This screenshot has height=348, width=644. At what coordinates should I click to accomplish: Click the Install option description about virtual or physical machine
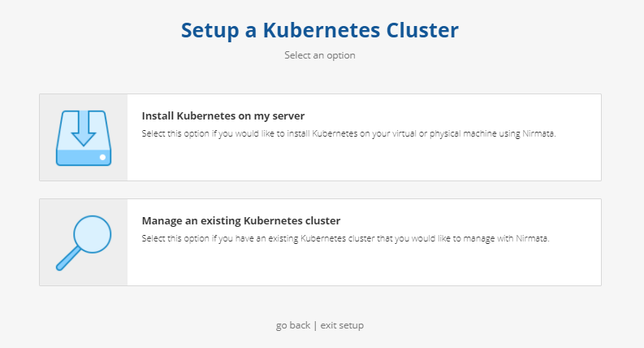click(348, 133)
